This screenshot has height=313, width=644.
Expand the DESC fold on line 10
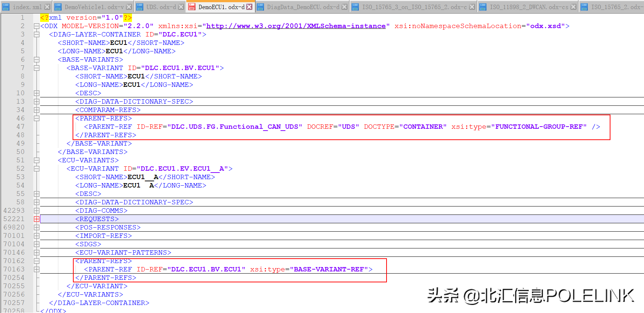pyautogui.click(x=36, y=93)
